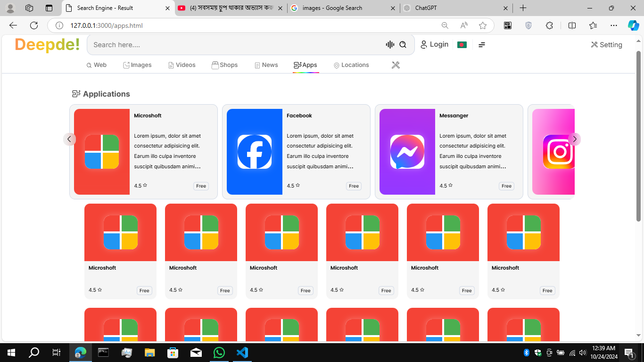The height and width of the screenshot is (362, 644).
Task: Close the "Search Engine - Result" tab
Action: pyautogui.click(x=167, y=8)
